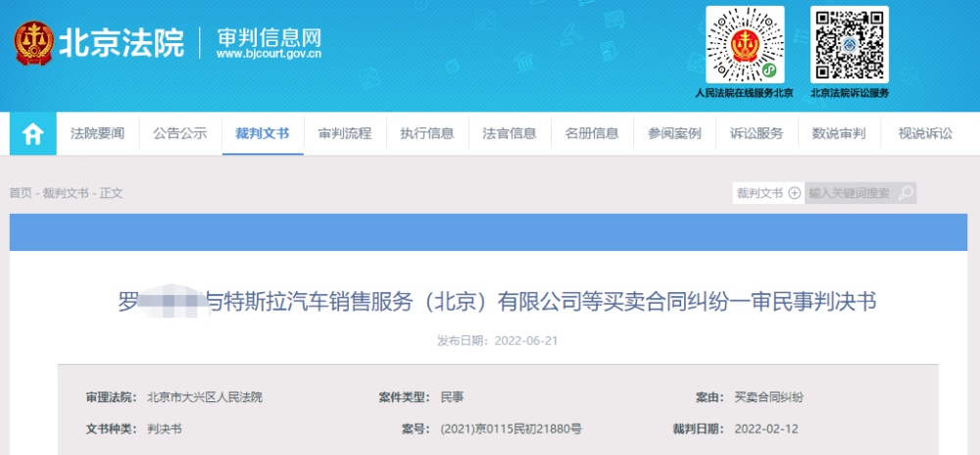Open 视说诉讼 menu item
980x455 pixels.
(x=926, y=133)
